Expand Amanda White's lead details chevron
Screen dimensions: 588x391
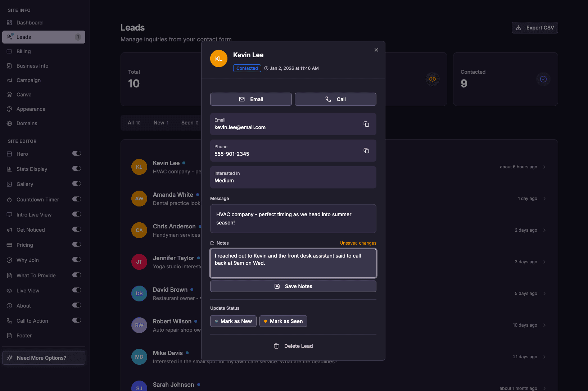(544, 198)
